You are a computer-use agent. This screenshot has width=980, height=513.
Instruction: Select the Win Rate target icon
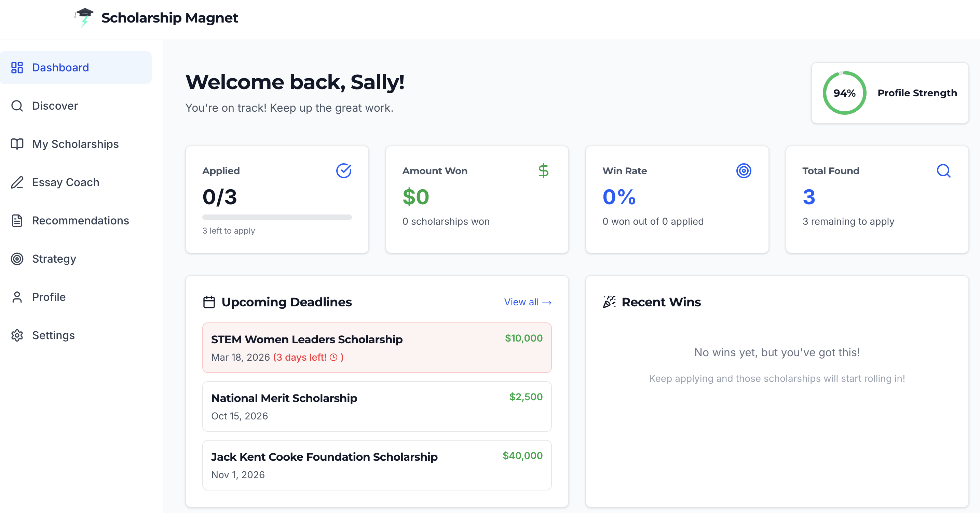click(x=744, y=171)
